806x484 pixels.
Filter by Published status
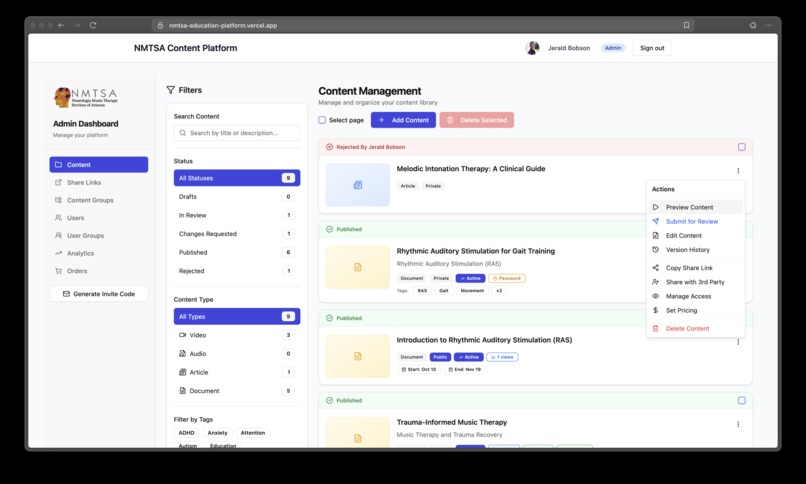point(237,252)
